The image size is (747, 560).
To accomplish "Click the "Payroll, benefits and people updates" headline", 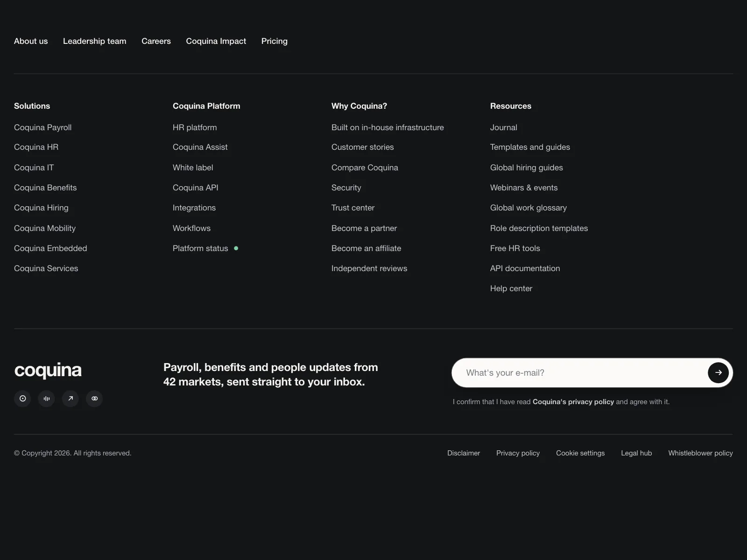I will [x=271, y=374].
